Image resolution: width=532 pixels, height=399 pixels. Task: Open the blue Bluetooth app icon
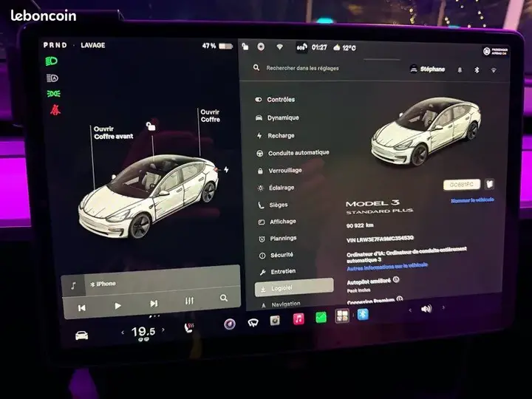pyautogui.click(x=363, y=314)
